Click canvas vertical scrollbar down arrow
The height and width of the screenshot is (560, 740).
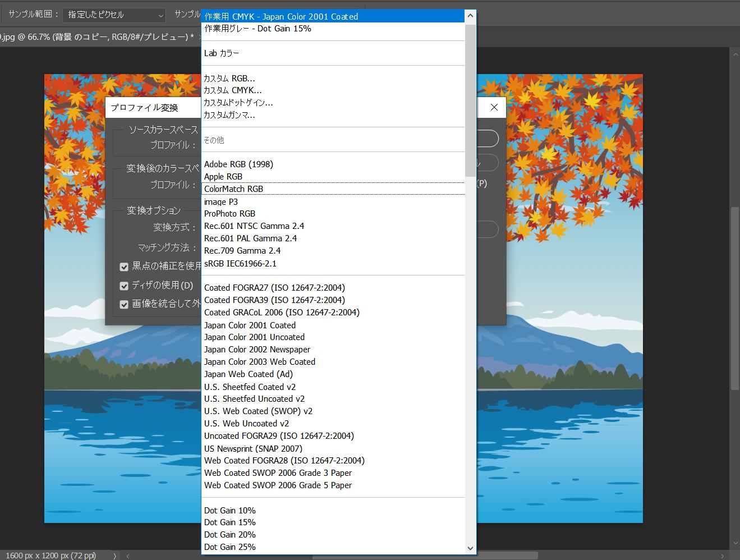734,543
